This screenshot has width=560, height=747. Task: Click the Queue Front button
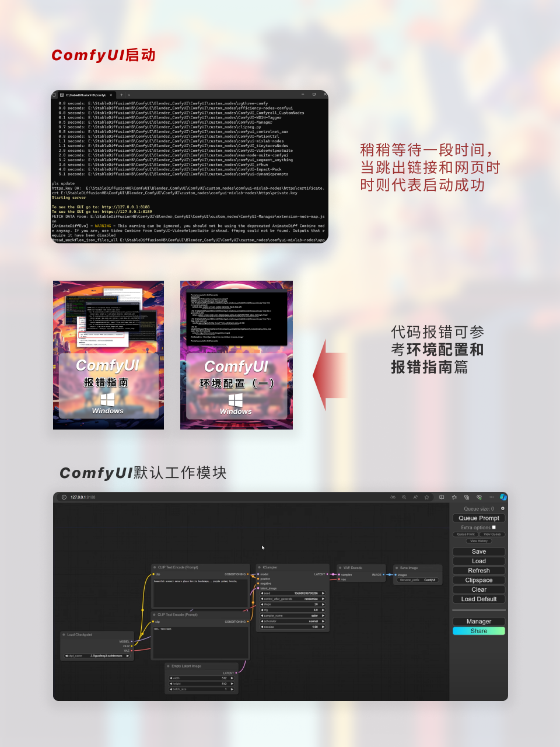tap(466, 534)
